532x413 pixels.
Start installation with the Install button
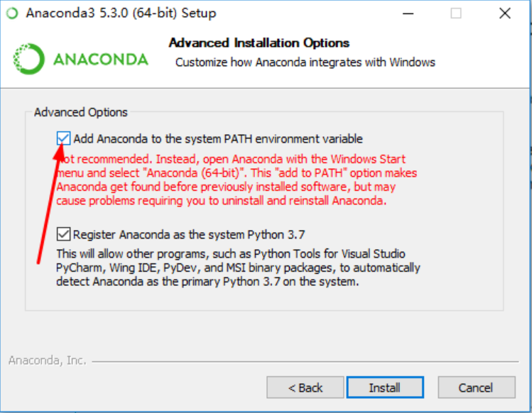(x=385, y=387)
